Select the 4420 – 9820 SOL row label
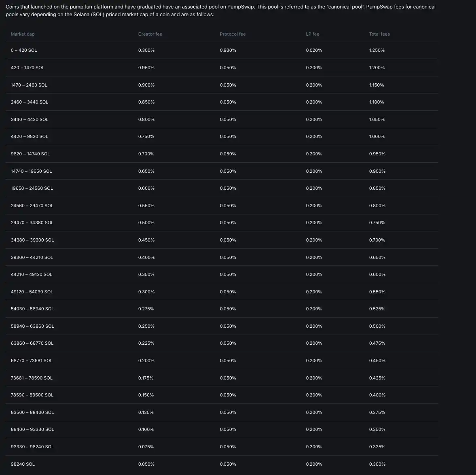The height and width of the screenshot is (475, 476). (x=30, y=136)
